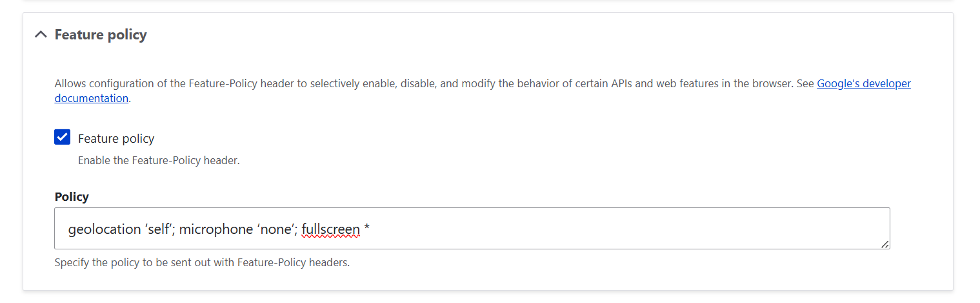980x303 pixels.
Task: Click blank panel area right of Feature policy heading
Action: (516, 35)
